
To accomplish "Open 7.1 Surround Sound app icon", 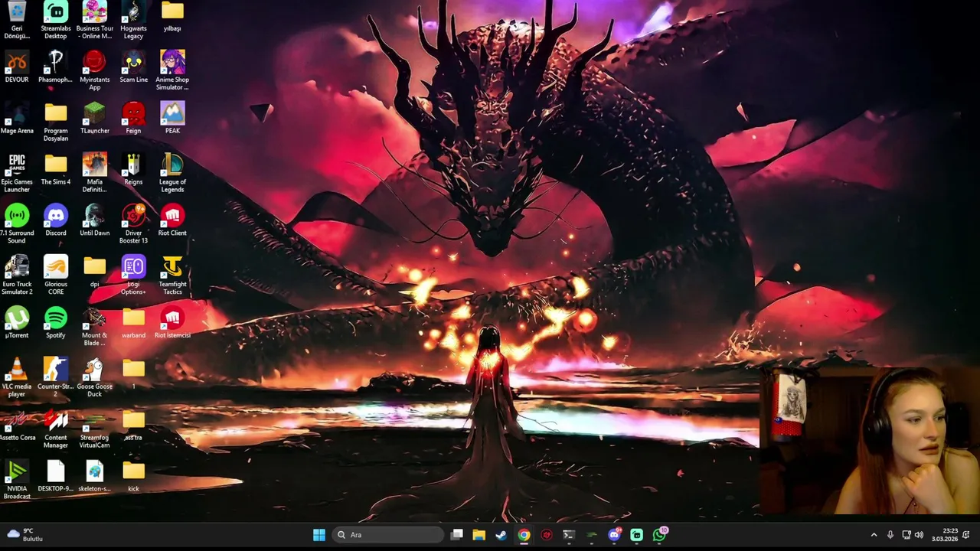I will [x=17, y=225].
